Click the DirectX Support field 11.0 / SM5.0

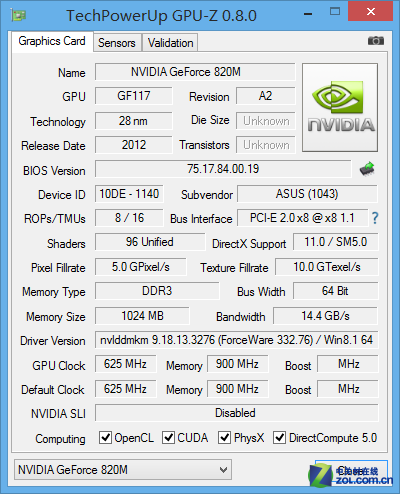pos(336,242)
